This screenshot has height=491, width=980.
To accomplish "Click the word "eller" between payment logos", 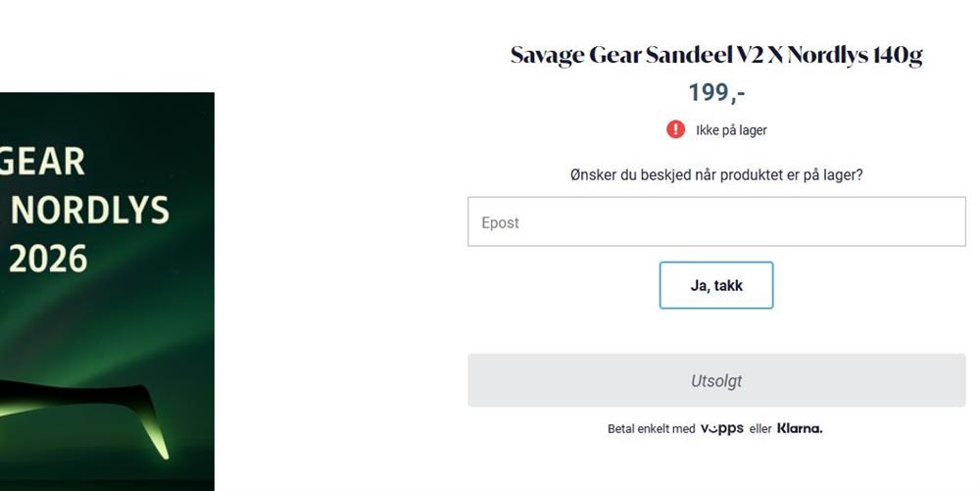I will tap(760, 429).
